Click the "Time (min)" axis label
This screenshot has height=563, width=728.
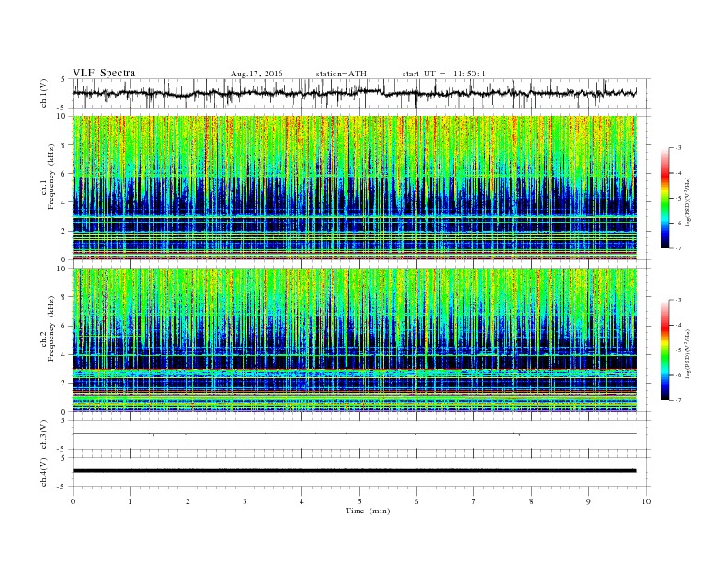tap(368, 511)
